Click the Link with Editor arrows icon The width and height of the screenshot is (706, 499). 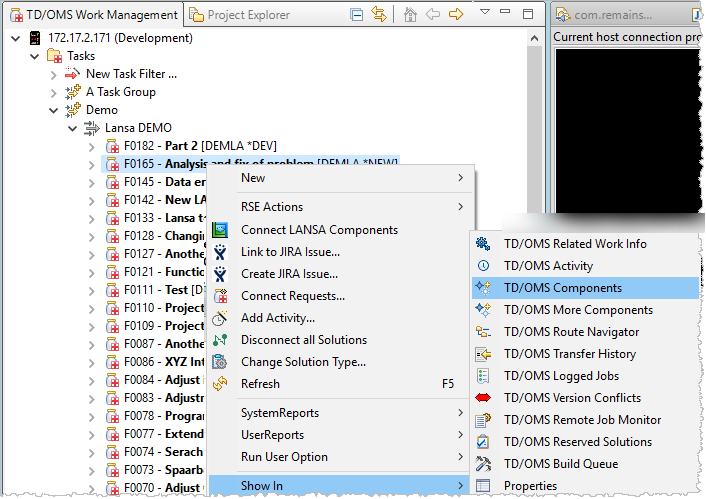point(379,14)
